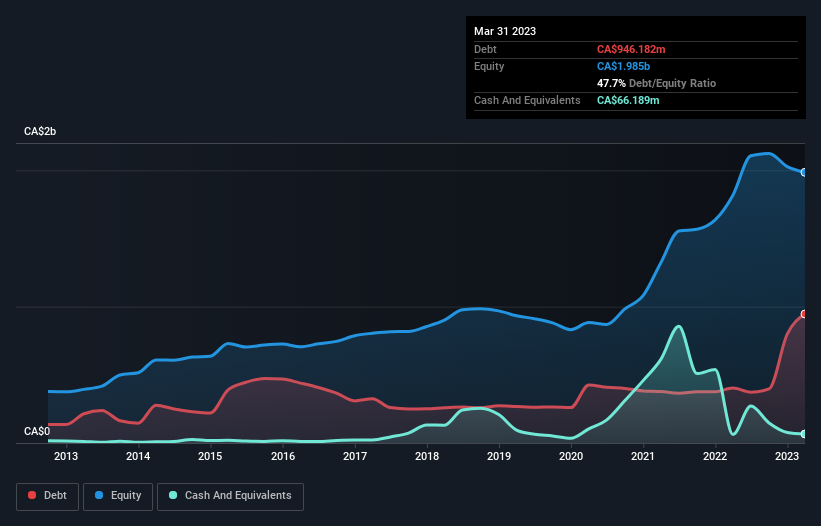
Task: Click the Debt label in tooltip
Action: point(485,49)
